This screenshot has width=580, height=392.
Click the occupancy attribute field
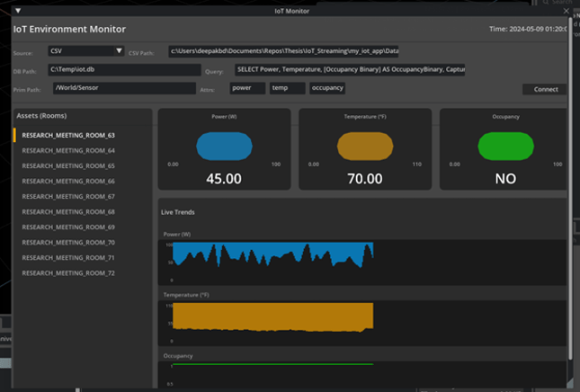click(x=327, y=88)
